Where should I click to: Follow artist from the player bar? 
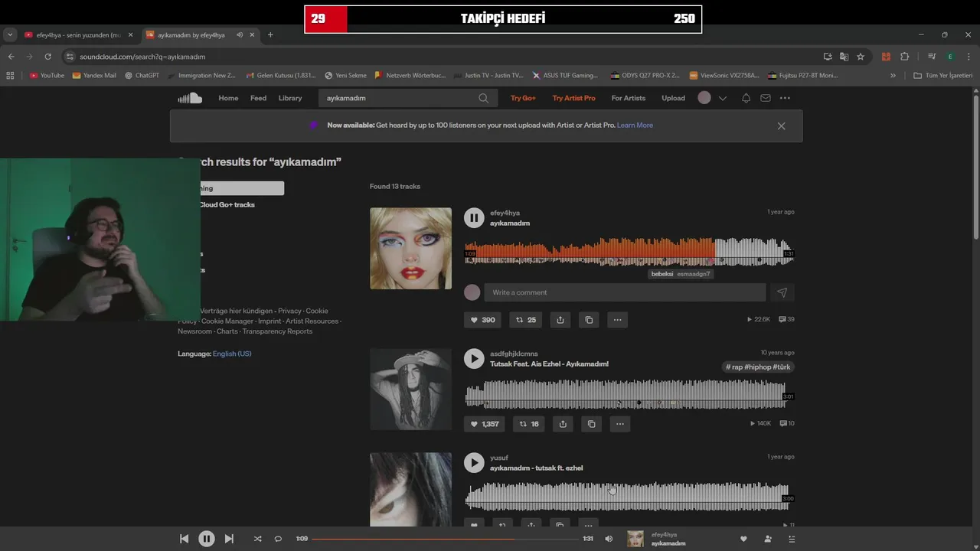[x=768, y=539]
